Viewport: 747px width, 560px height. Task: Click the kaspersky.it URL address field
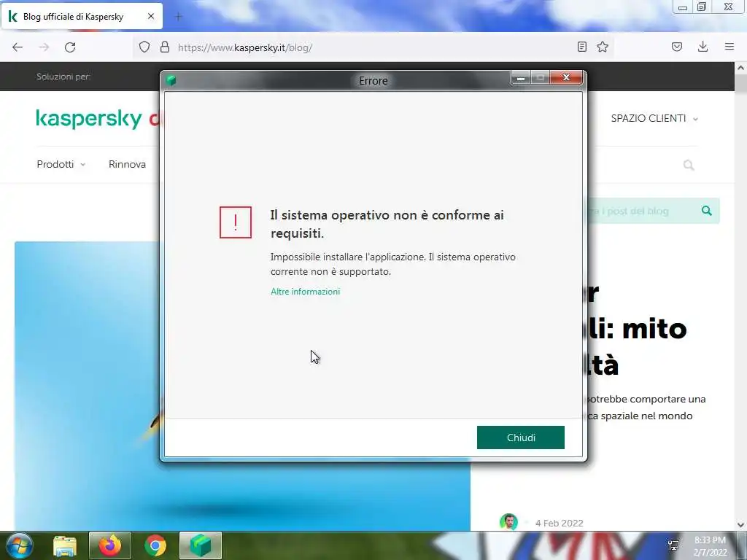pos(371,47)
